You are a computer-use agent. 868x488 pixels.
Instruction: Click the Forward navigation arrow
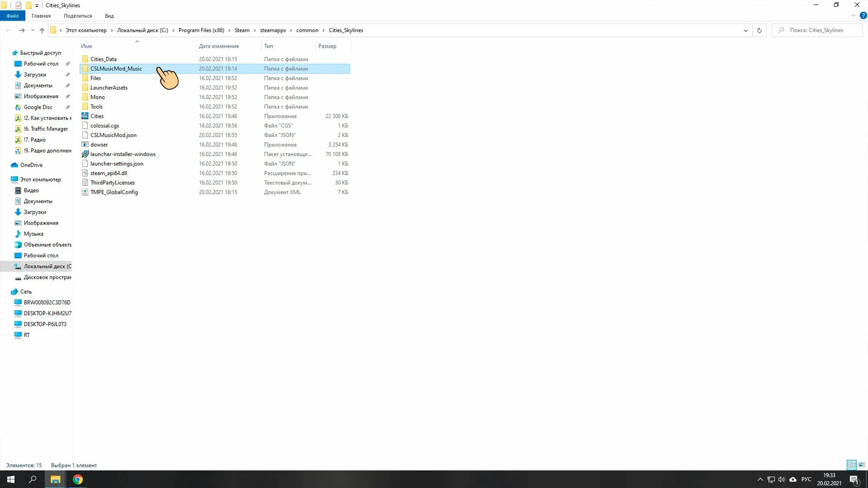coord(22,30)
